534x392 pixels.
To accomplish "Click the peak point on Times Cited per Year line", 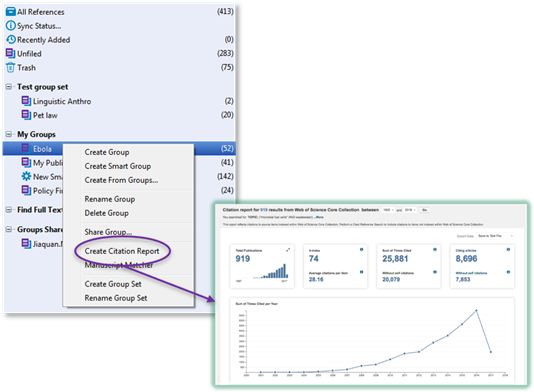I will (476, 310).
